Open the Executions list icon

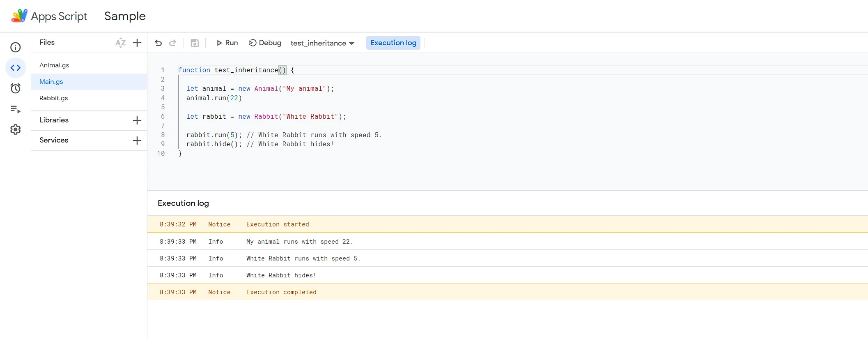[x=16, y=109]
